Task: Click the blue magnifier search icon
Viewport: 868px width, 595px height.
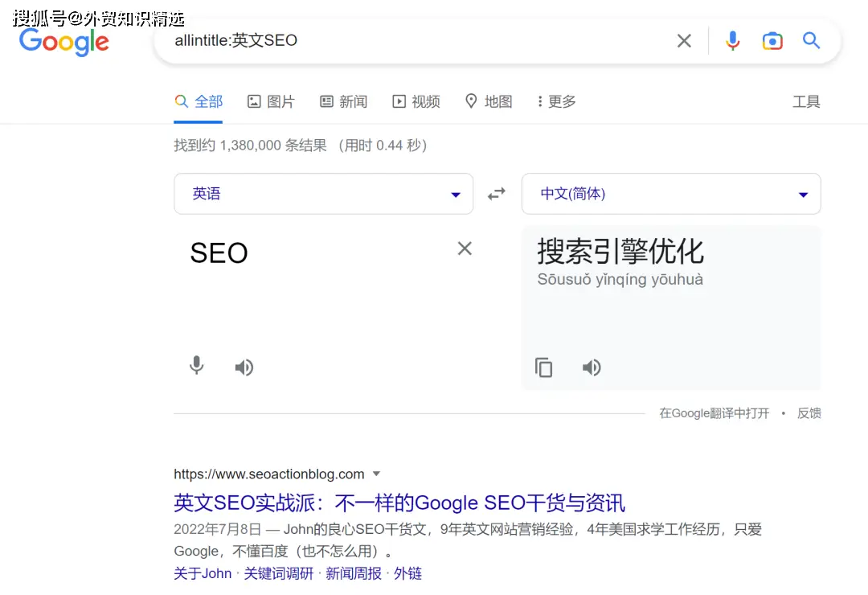Action: click(x=811, y=40)
